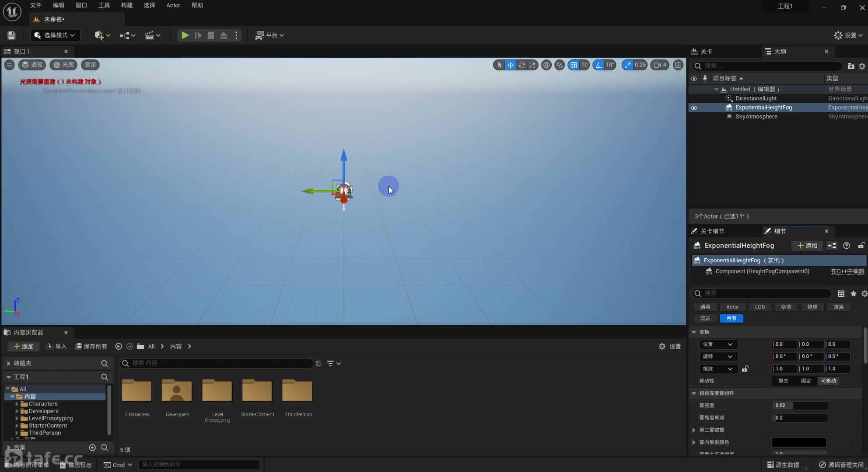Open the blueprints toolbar menu icon
Viewport: 868px width, 472px height.
[127, 35]
